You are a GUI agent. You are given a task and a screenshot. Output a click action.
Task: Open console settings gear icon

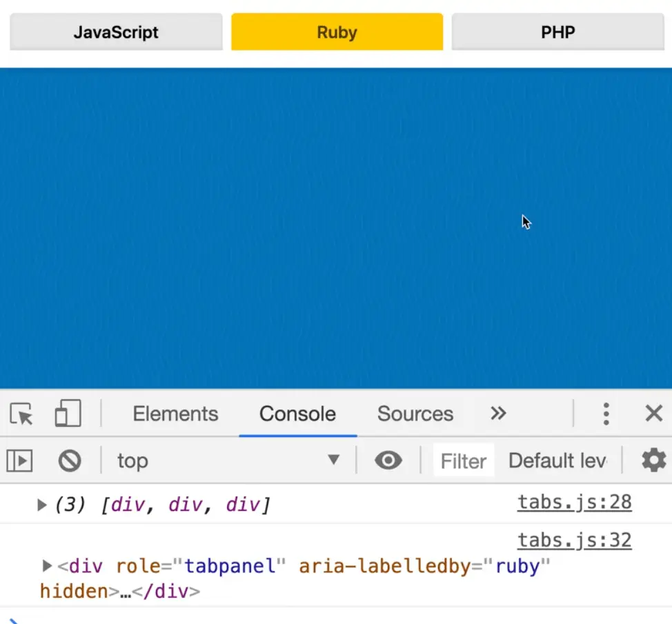tap(653, 461)
